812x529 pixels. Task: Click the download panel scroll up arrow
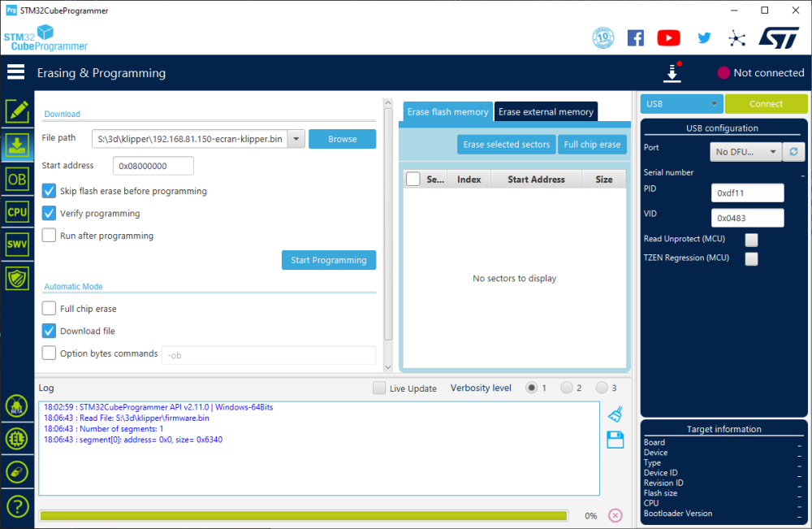(x=388, y=102)
